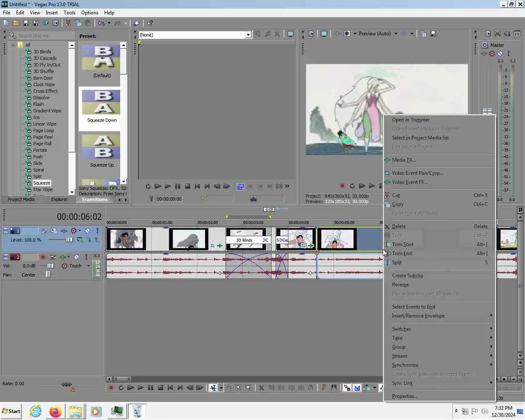Choose Video Event Pan/Crop from the context menu

439,173
